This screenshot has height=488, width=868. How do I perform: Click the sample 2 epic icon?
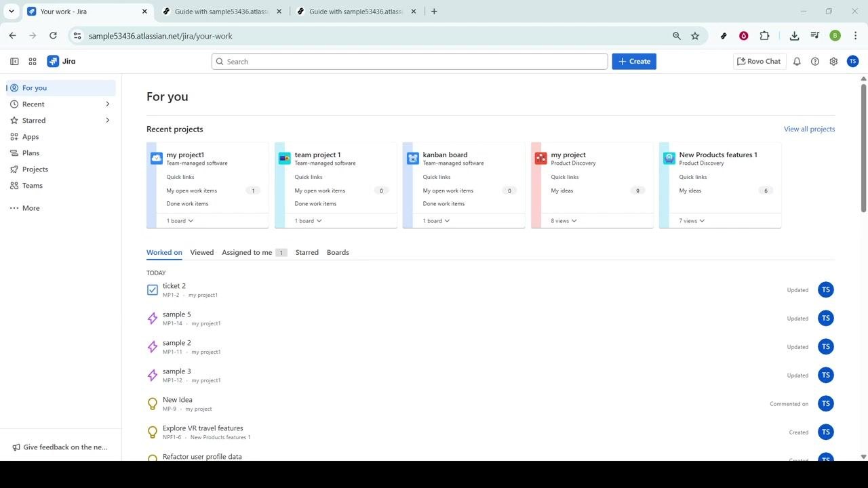click(x=153, y=347)
